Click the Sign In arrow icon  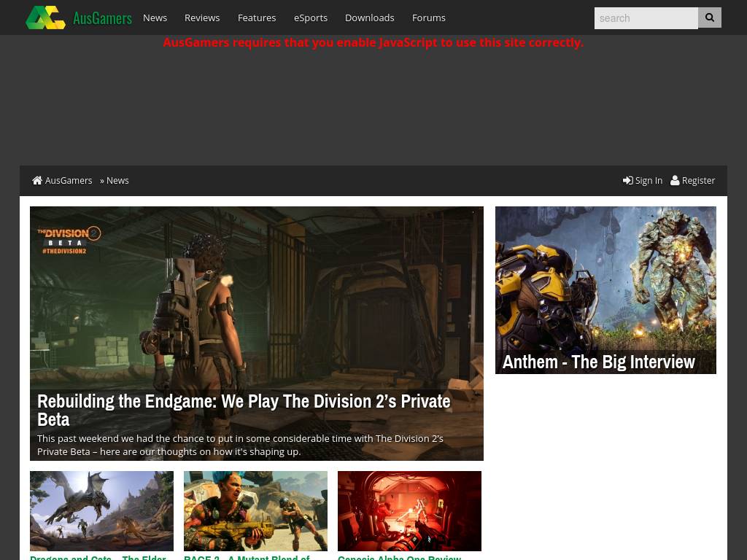pyautogui.click(x=628, y=181)
